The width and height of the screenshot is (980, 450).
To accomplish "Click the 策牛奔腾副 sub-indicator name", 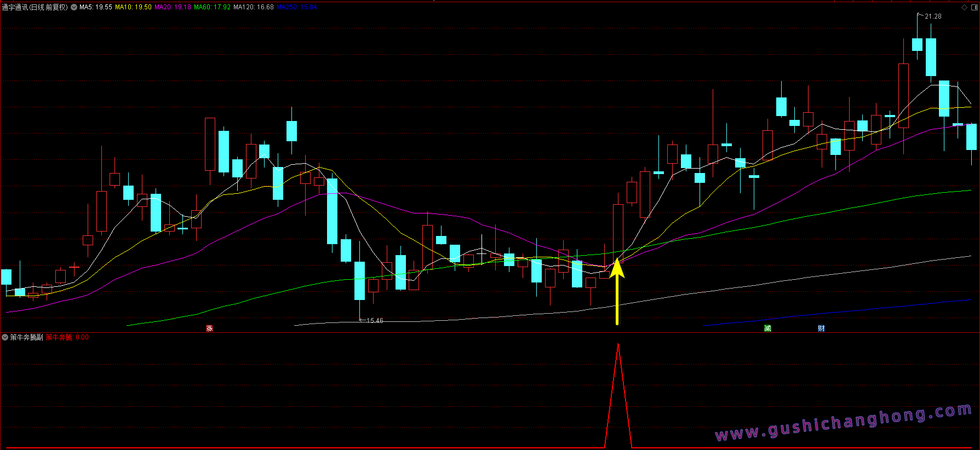I will pyautogui.click(x=26, y=337).
